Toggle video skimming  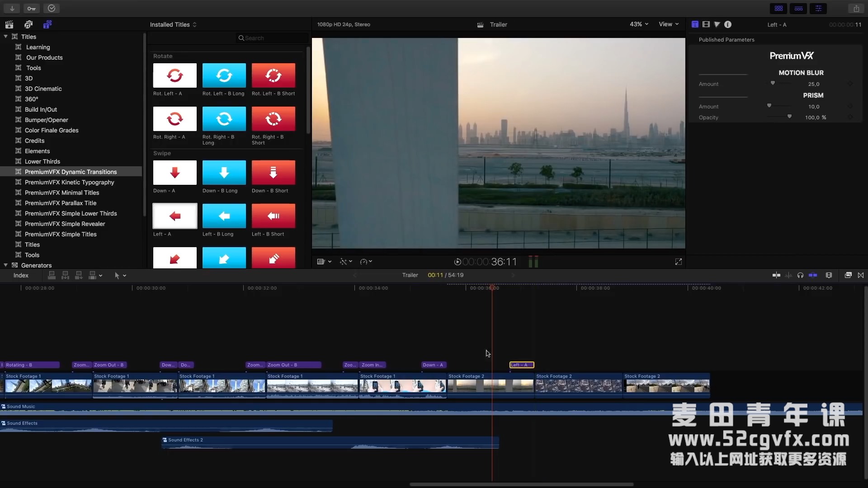point(776,275)
